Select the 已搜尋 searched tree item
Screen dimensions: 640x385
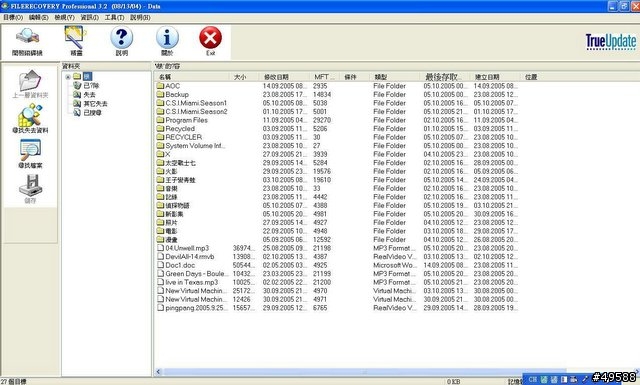[x=93, y=112]
